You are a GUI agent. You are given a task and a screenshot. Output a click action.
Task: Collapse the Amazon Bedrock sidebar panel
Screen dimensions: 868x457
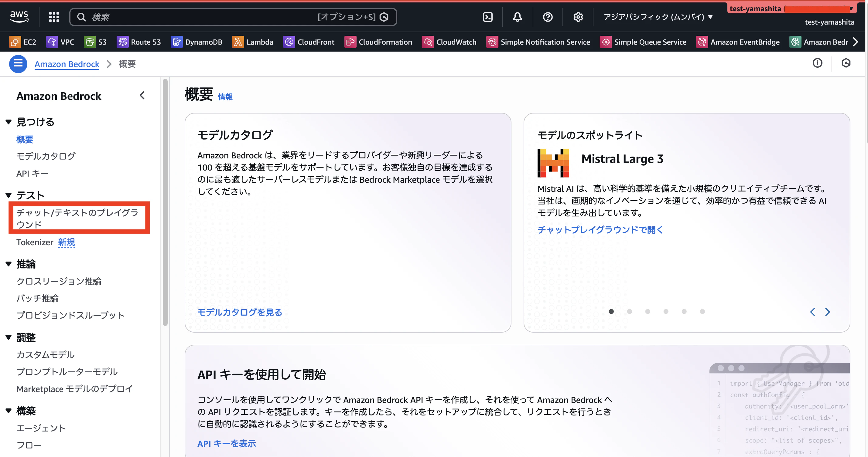[x=142, y=95]
